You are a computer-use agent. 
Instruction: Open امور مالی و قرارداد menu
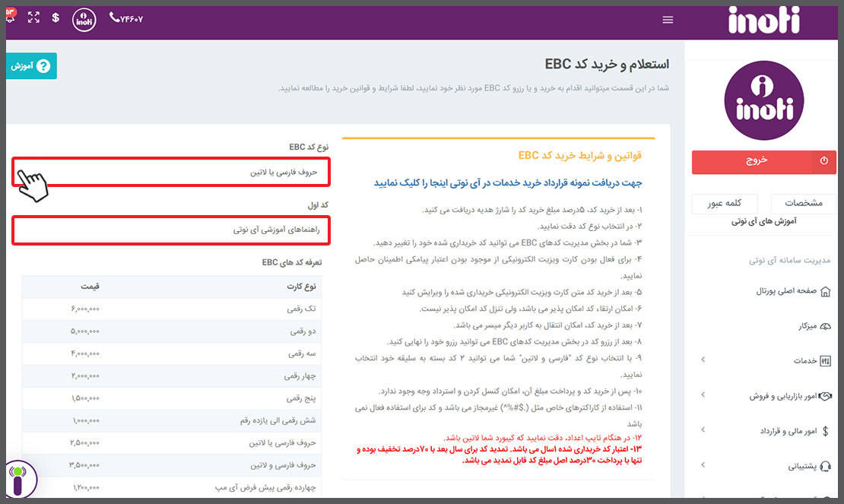click(788, 431)
